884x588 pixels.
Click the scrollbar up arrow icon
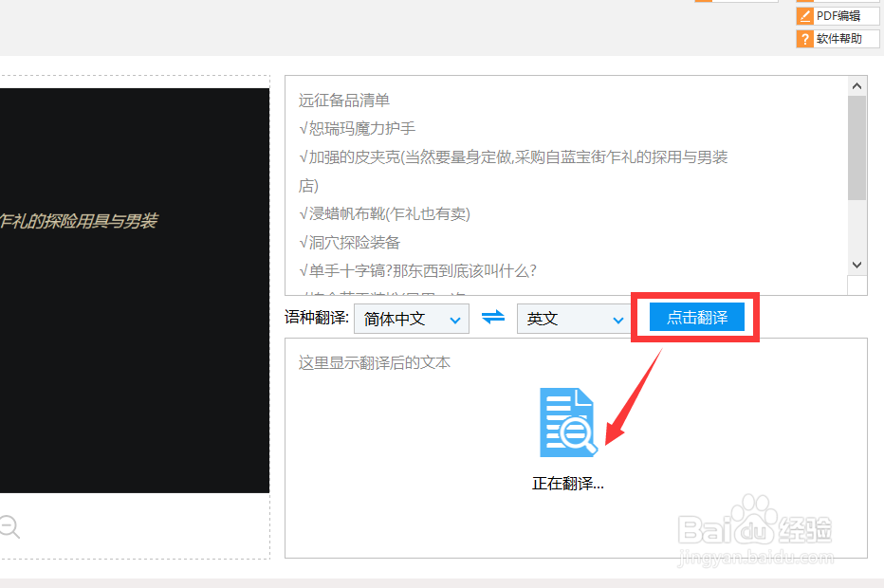tap(856, 84)
